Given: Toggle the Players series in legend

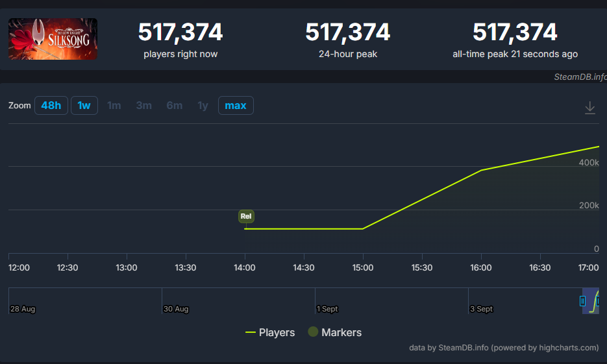Looking at the screenshot, I should [270, 332].
